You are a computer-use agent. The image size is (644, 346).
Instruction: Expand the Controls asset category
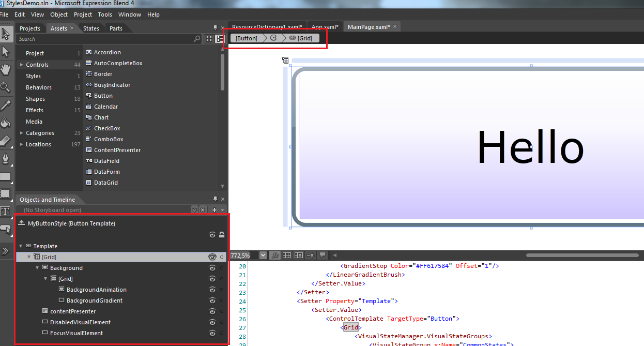[21, 65]
